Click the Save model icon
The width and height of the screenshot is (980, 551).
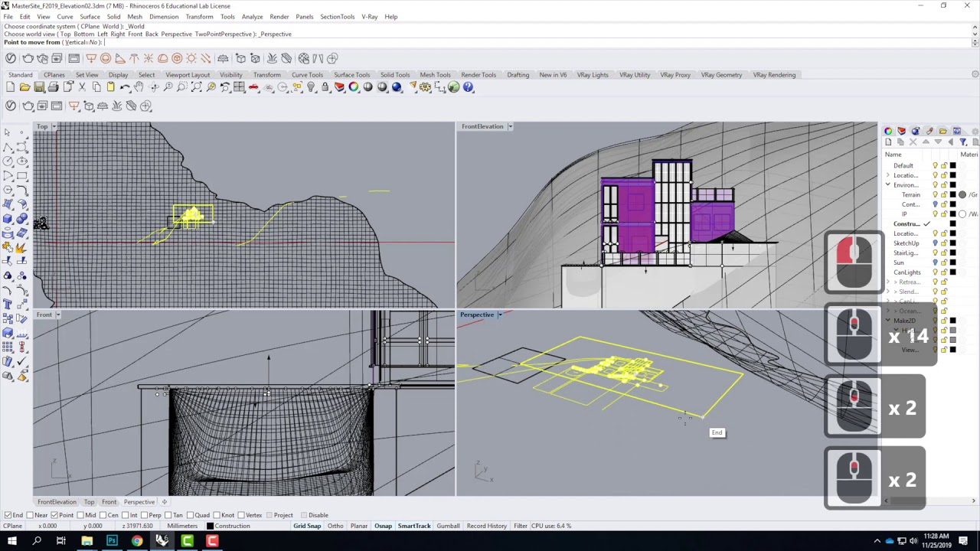(x=39, y=86)
